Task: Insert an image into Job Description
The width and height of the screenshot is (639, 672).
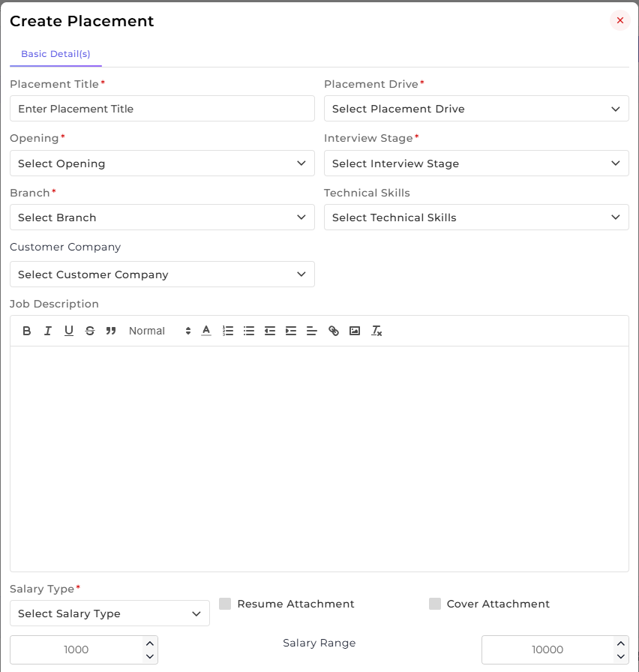Action: (355, 331)
